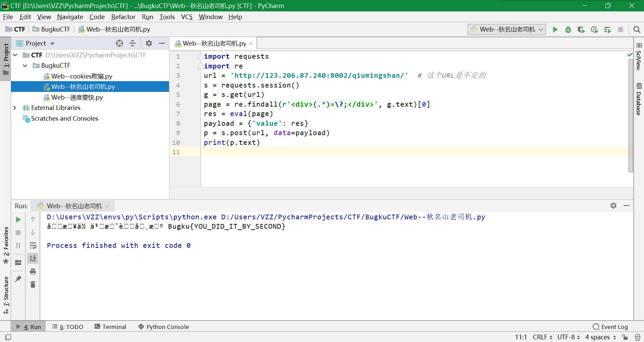Click the inspection profile face icon

coord(637,337)
